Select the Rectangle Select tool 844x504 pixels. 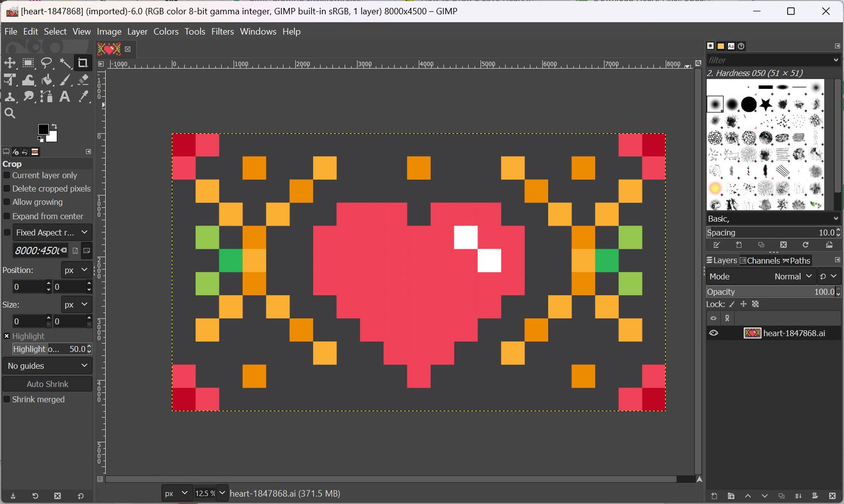tap(28, 63)
